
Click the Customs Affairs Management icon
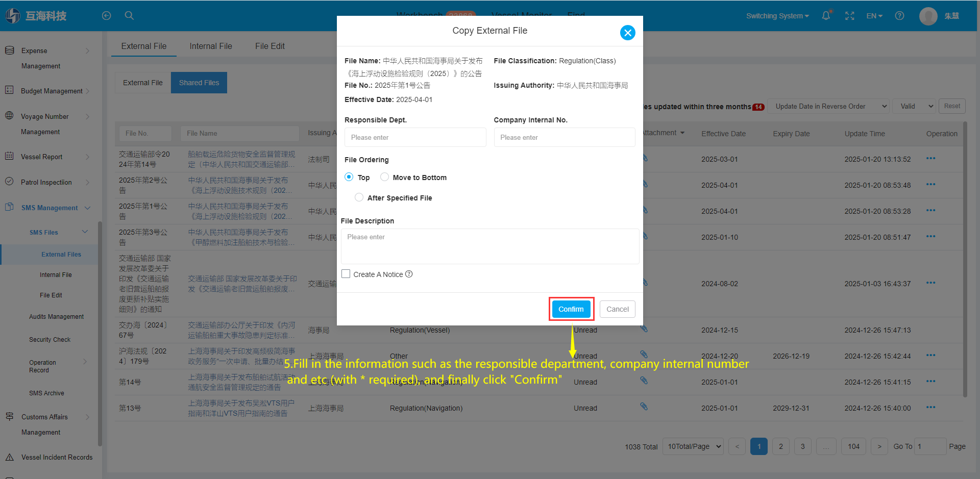(x=9, y=416)
